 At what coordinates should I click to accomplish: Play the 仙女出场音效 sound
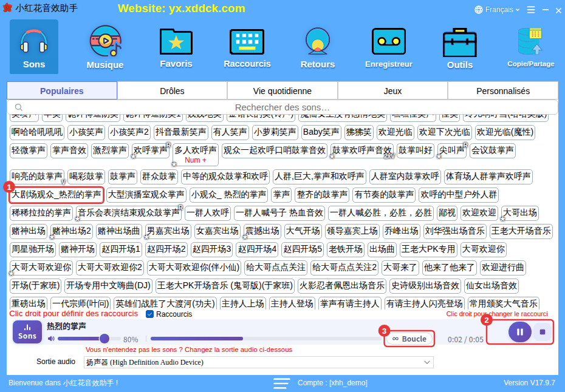point(491,285)
